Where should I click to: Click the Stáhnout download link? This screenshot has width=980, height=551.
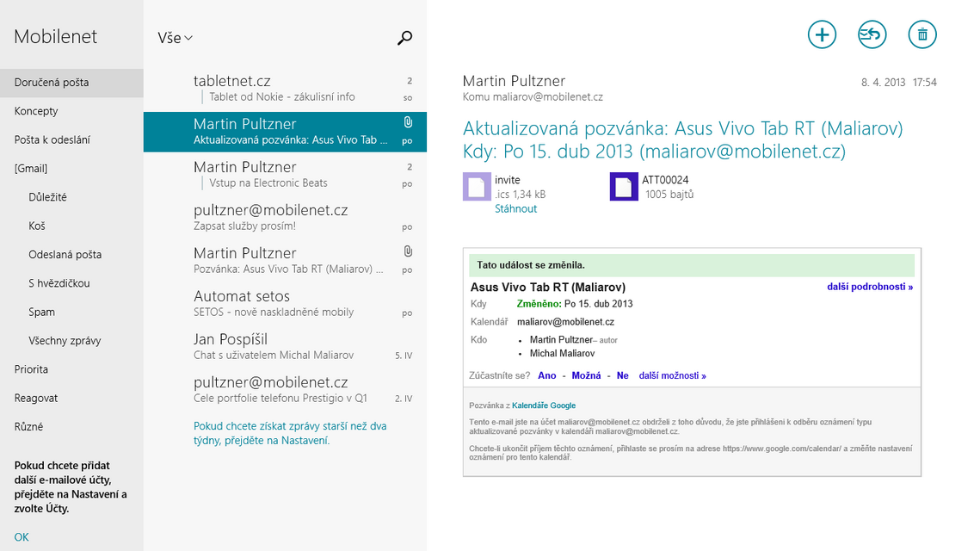pos(515,208)
